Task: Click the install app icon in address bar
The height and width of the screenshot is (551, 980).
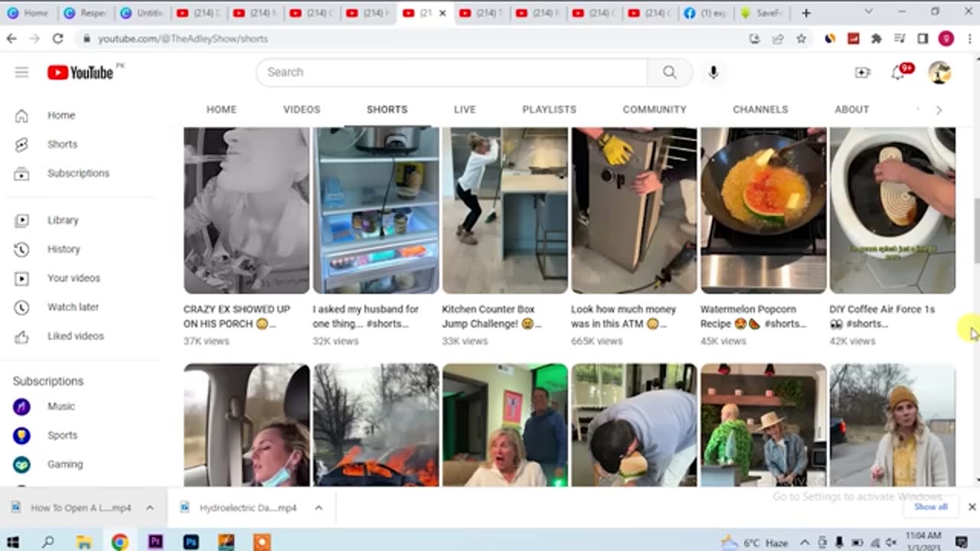Action: point(755,38)
